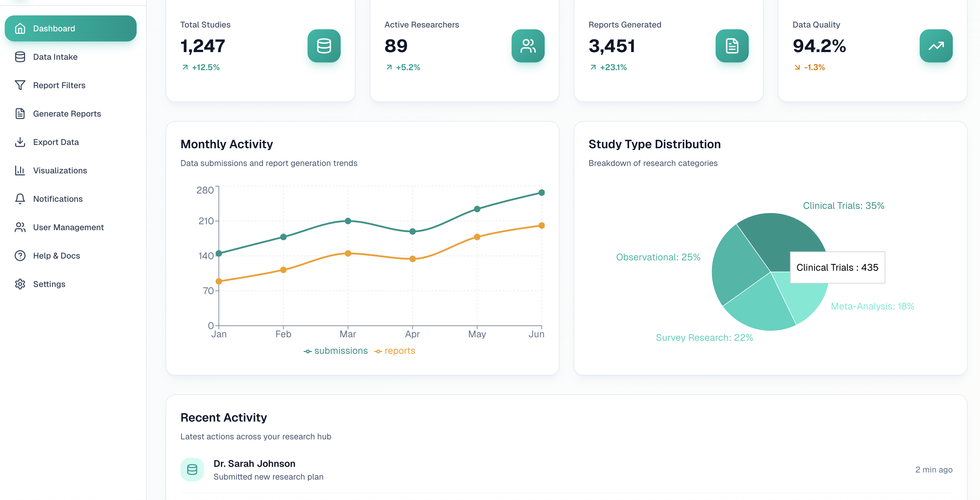Open Dr. Sarah Johnson's activity entry
The width and height of the screenshot is (980, 500).
(x=255, y=464)
